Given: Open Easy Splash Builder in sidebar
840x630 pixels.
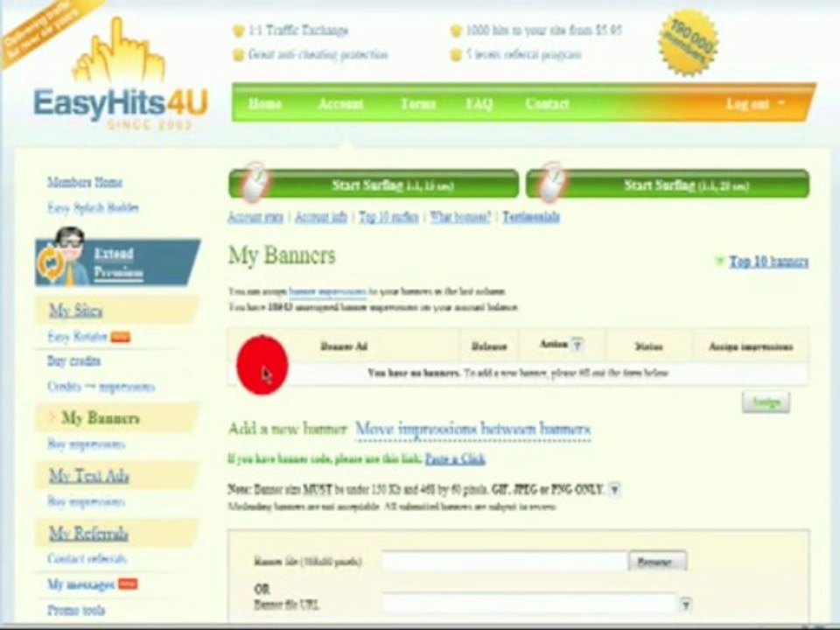Looking at the screenshot, I should [x=94, y=208].
